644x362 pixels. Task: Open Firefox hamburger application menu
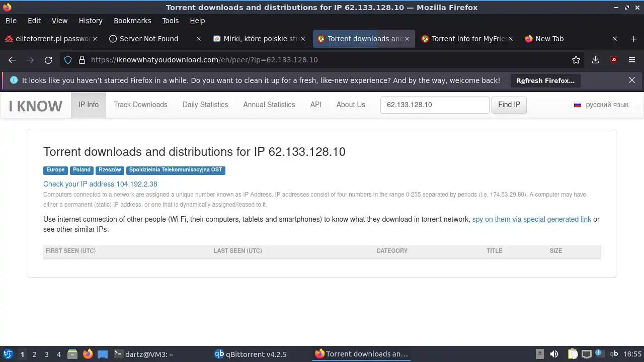[x=632, y=60]
